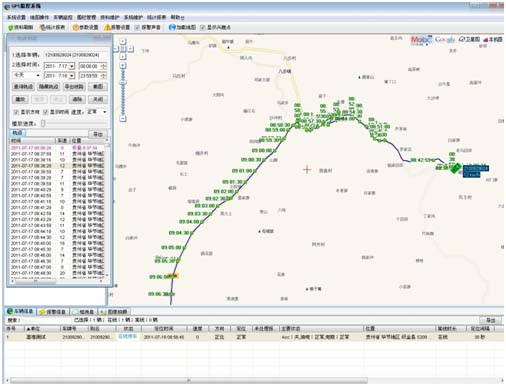Click the map zoom in plus icon
Image resolution: width=506 pixels, height=386 pixels.
[123, 65]
